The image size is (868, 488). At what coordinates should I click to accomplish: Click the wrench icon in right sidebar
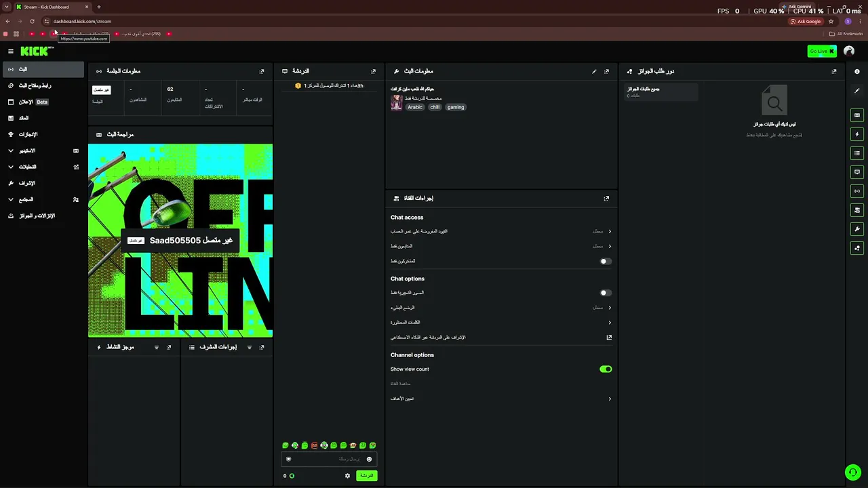[857, 229]
